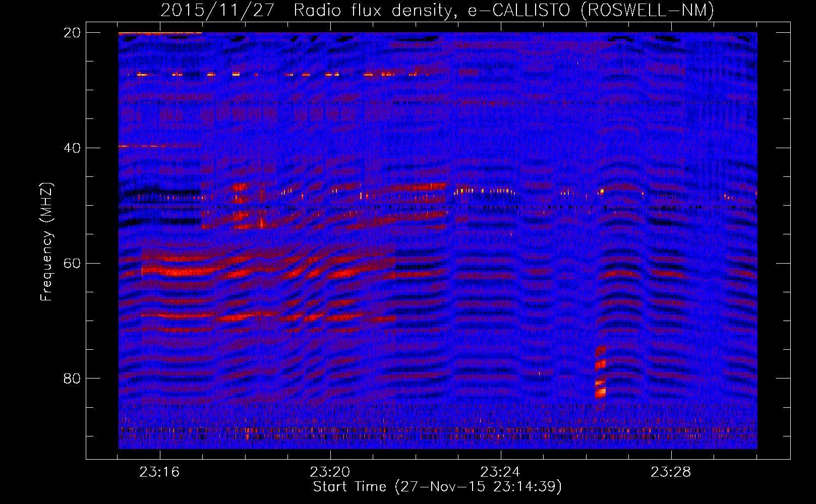
Task: Click the 60 frequency tick label
Action: (x=72, y=263)
